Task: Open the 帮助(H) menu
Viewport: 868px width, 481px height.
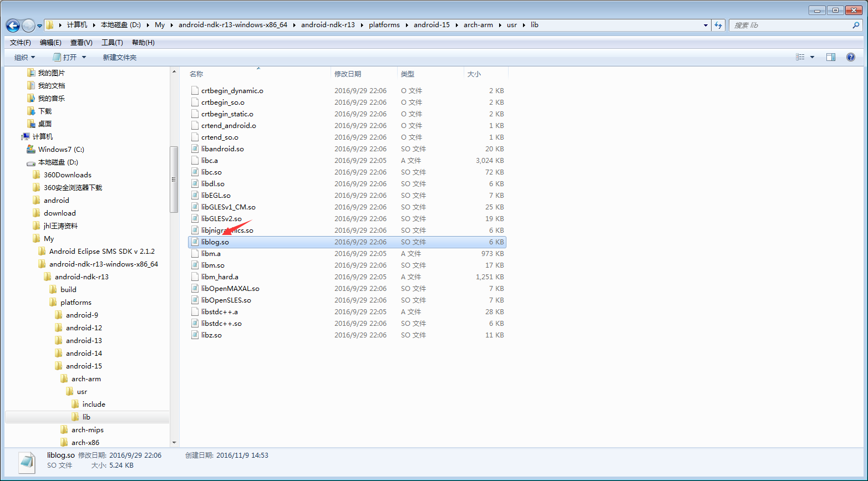Action: pyautogui.click(x=143, y=43)
